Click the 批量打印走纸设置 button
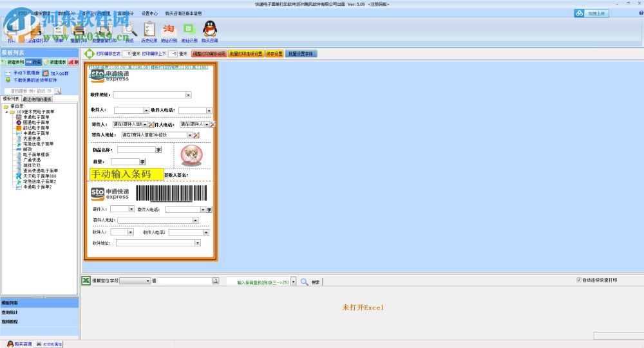 (245, 54)
